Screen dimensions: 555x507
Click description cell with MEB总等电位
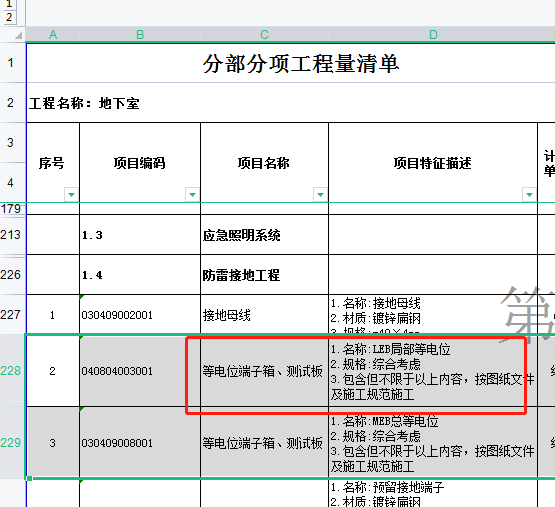[433, 443]
